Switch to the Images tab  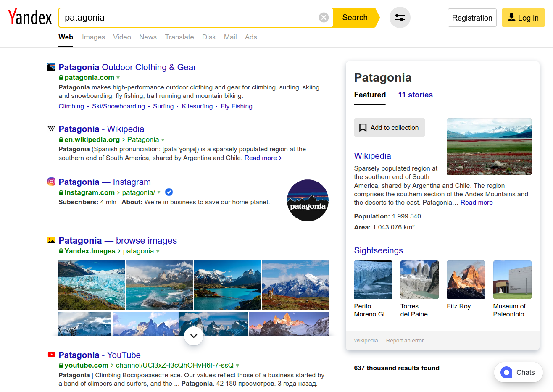coord(93,37)
